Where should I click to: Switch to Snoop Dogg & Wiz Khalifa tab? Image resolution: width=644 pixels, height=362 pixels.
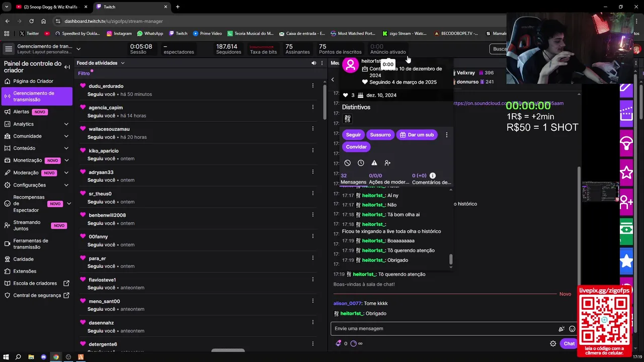[x=51, y=7]
